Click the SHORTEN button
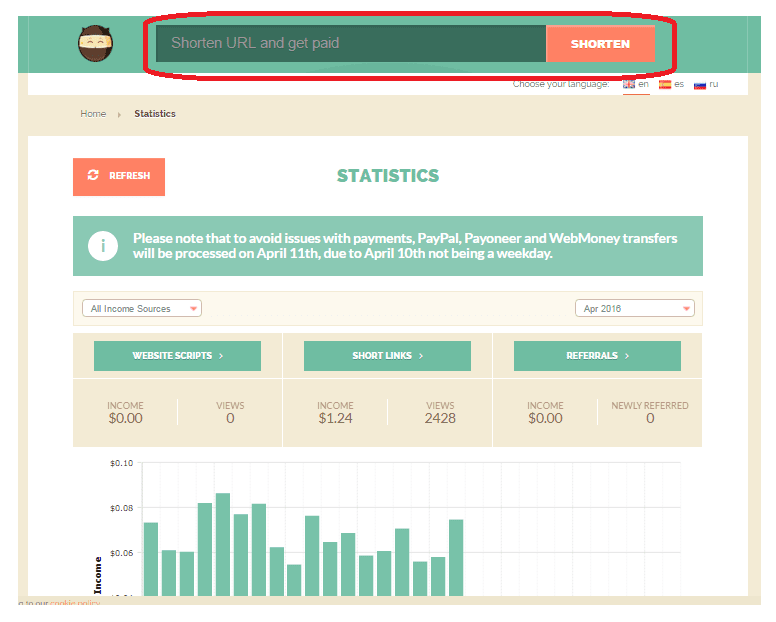Image resolution: width=776 pixels, height=622 pixels. point(600,44)
